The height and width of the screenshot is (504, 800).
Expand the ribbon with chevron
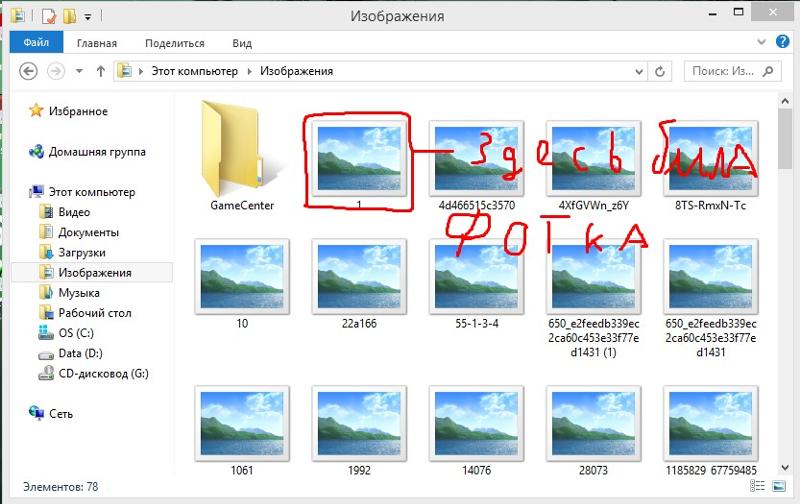[x=761, y=42]
